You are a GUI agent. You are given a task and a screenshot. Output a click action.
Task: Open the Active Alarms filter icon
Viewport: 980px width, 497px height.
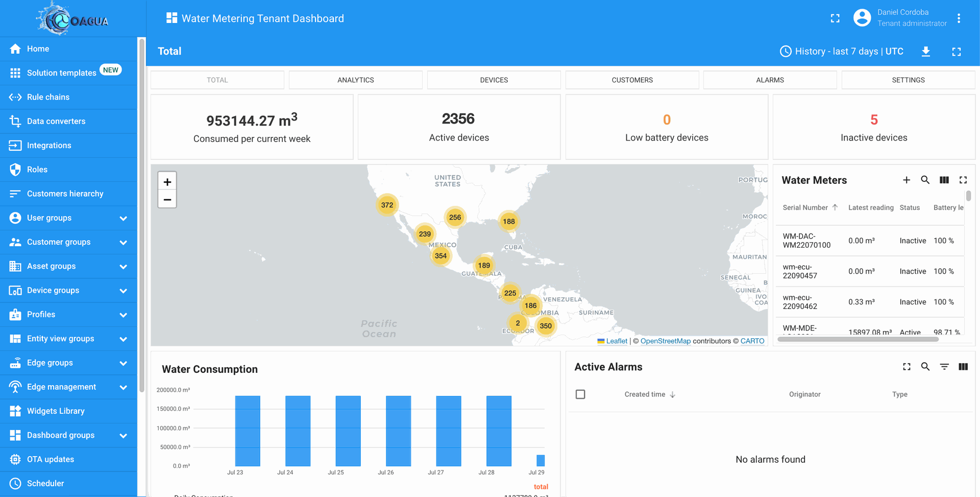point(944,367)
